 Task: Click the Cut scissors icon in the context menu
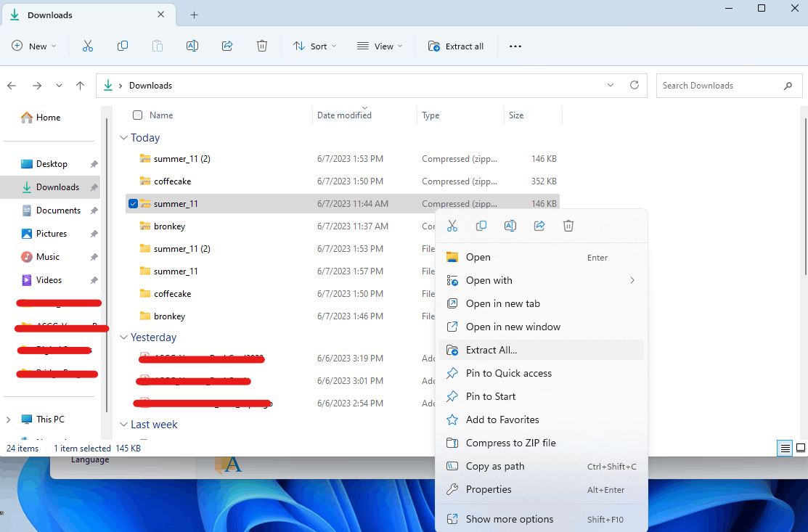click(452, 226)
